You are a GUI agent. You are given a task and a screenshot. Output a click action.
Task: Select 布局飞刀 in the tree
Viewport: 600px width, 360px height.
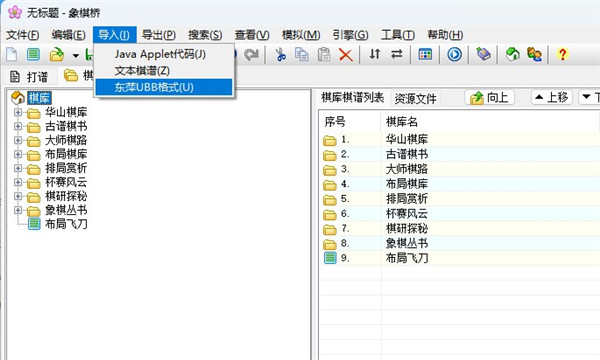click(x=66, y=224)
